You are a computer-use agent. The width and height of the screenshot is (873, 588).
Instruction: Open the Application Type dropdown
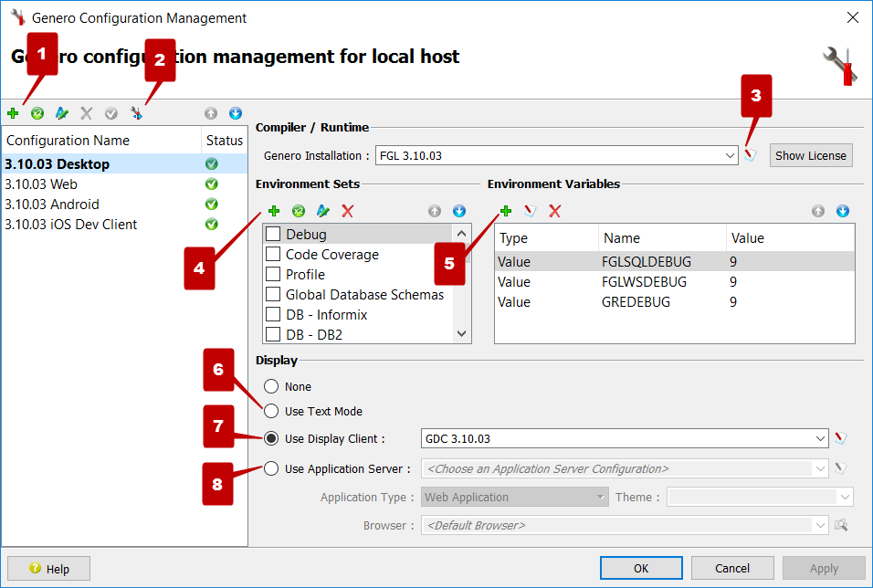coord(514,497)
